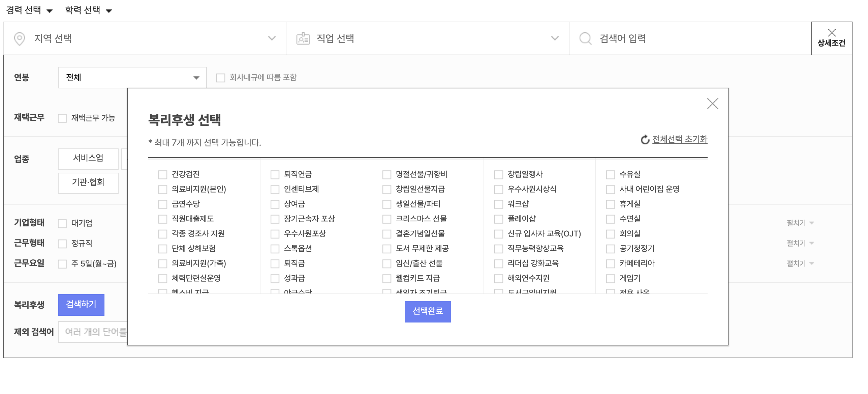Check 회사내규에 따름 포함 option
Screen dimensions: 868x394
(x=221, y=78)
